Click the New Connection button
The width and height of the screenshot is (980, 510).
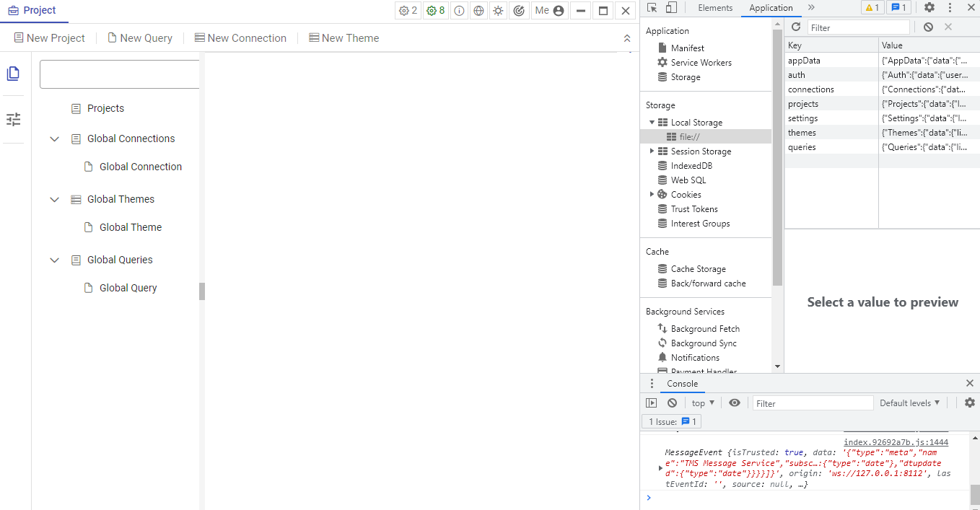240,38
